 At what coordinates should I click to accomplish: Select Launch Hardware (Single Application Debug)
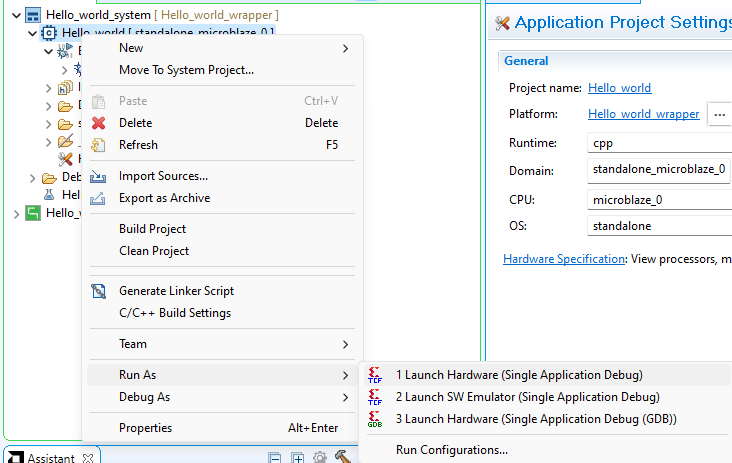pos(518,375)
